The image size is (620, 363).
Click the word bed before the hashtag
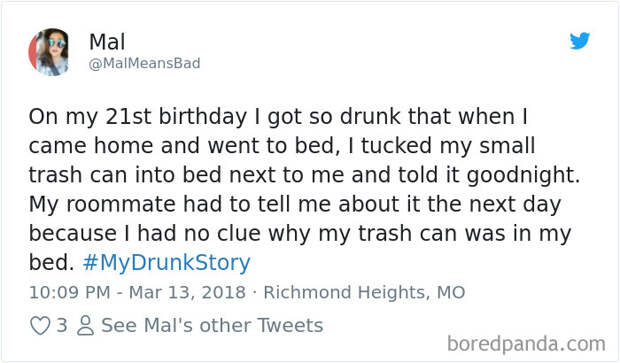[51, 263]
